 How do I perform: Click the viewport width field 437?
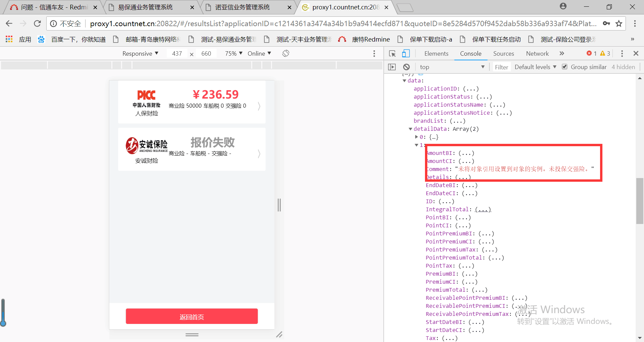(x=177, y=54)
